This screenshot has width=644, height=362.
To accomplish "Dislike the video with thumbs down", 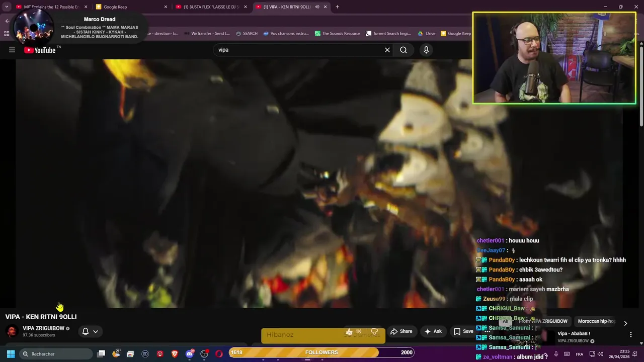I will pos(374,331).
